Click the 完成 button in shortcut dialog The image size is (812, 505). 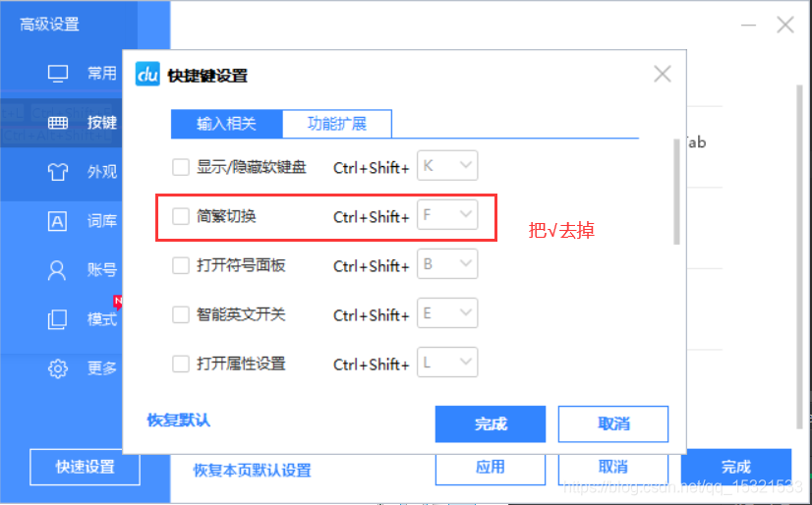tap(491, 424)
